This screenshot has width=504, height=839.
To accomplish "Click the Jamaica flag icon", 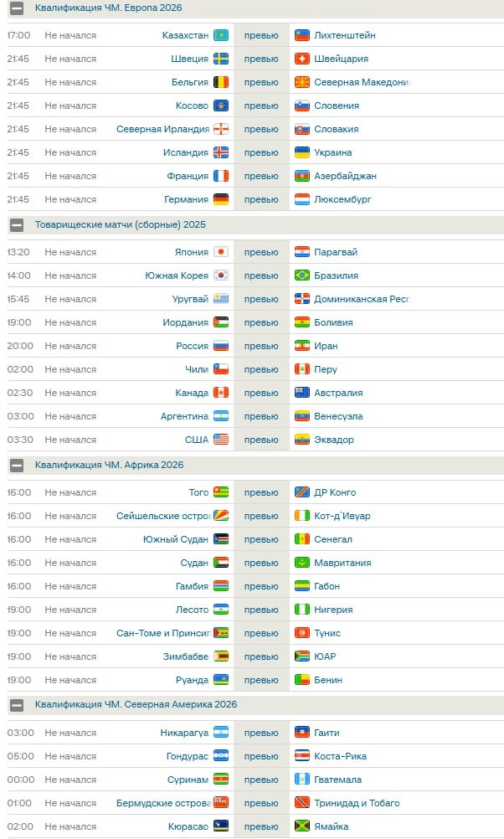I will 302,826.
